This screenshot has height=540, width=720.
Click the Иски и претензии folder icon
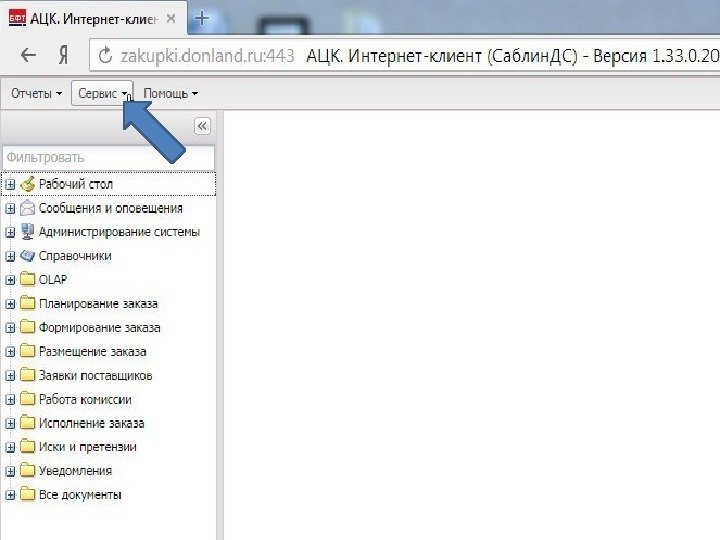28,446
